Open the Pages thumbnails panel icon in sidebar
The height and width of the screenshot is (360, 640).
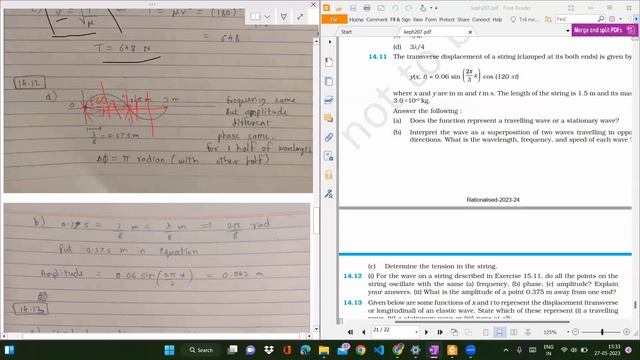[329, 81]
